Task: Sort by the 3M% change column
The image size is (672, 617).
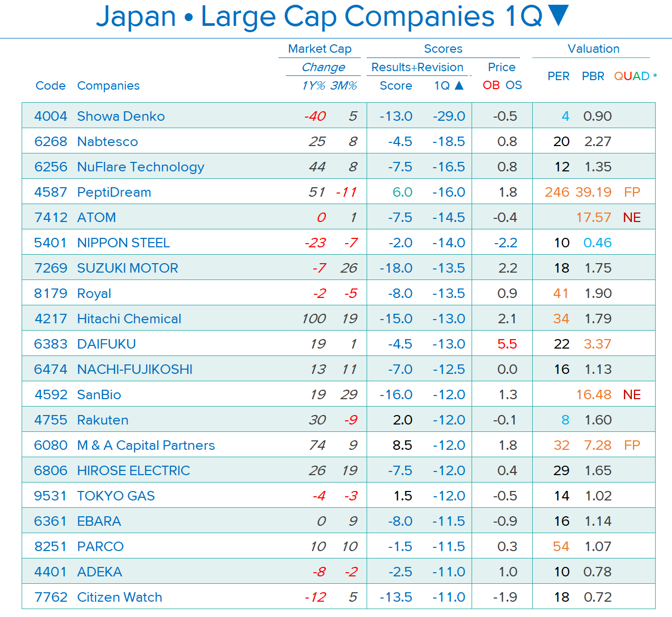Action: pos(344,85)
